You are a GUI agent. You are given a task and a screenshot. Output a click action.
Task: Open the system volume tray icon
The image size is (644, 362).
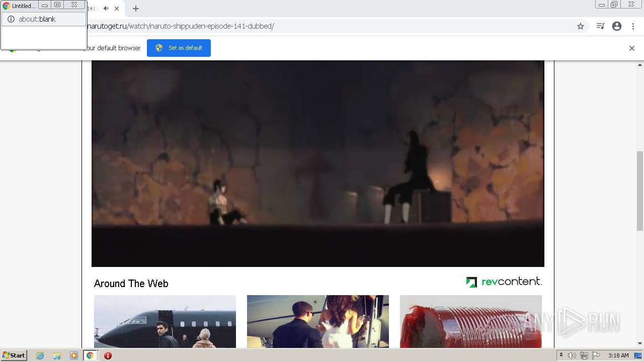pos(572,355)
